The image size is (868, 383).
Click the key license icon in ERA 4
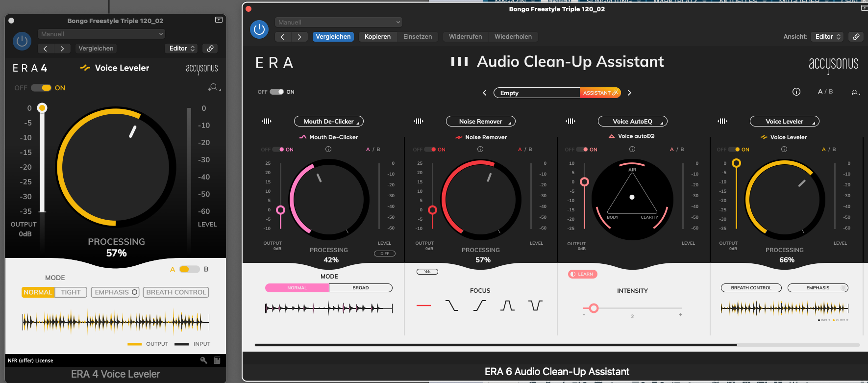click(204, 360)
